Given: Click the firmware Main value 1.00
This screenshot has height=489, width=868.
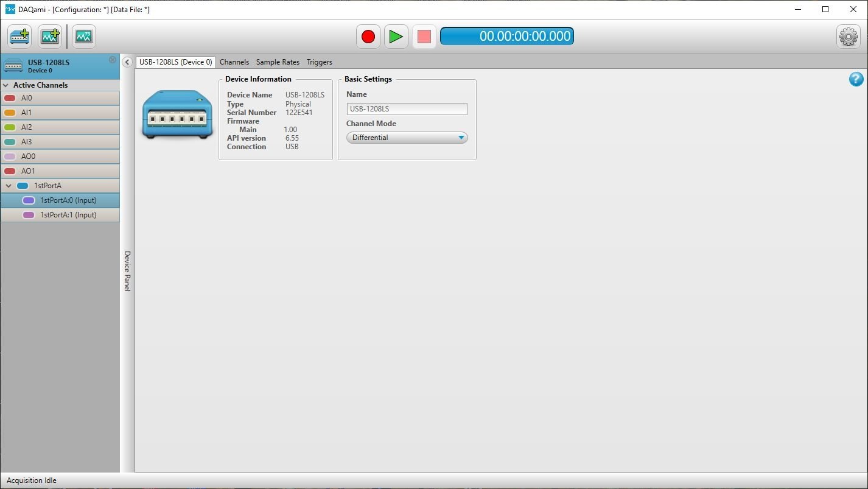Looking at the screenshot, I should pos(290,130).
